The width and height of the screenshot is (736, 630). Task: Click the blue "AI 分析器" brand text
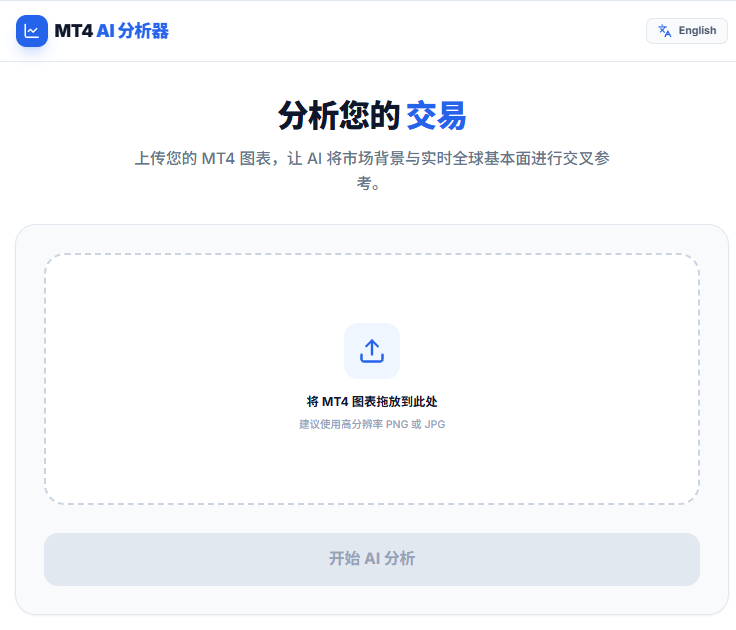point(133,31)
